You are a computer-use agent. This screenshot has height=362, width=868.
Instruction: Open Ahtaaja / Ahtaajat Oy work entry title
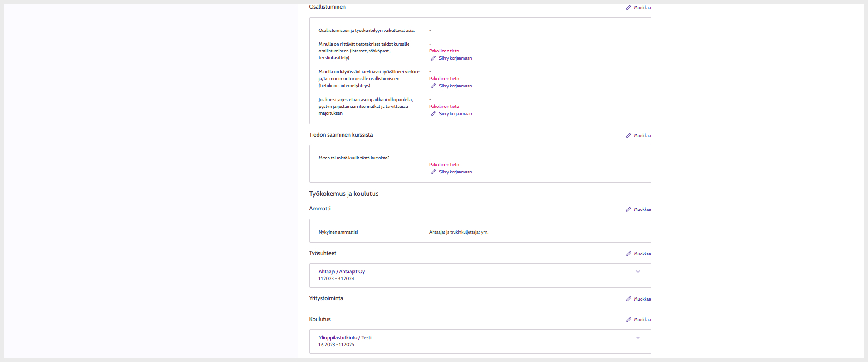342,271
